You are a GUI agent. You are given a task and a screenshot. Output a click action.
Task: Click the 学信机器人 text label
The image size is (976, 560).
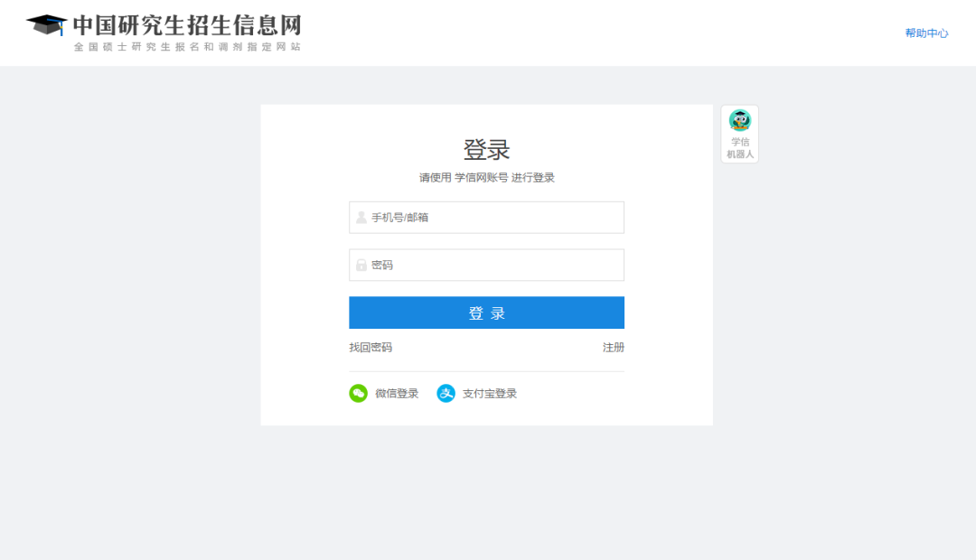(739, 148)
